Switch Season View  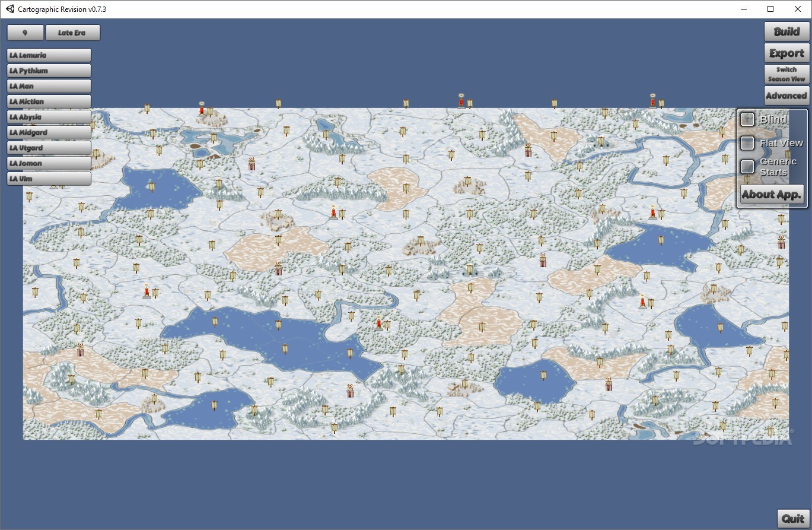(786, 74)
